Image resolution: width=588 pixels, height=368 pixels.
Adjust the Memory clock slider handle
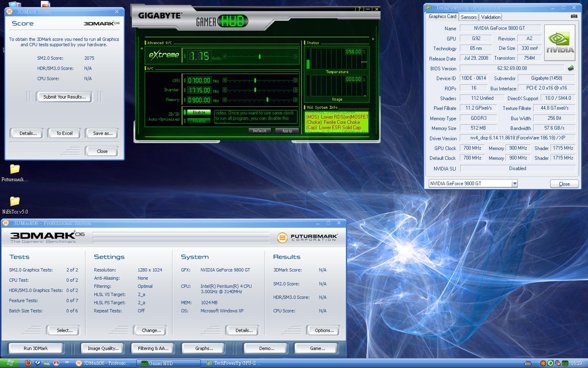pyautogui.click(x=267, y=99)
